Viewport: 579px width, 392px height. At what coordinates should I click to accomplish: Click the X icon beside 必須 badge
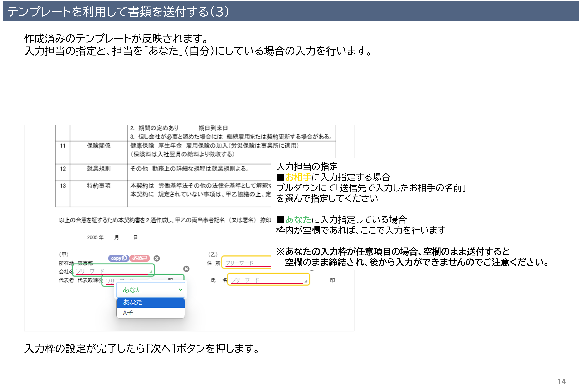[x=157, y=258]
